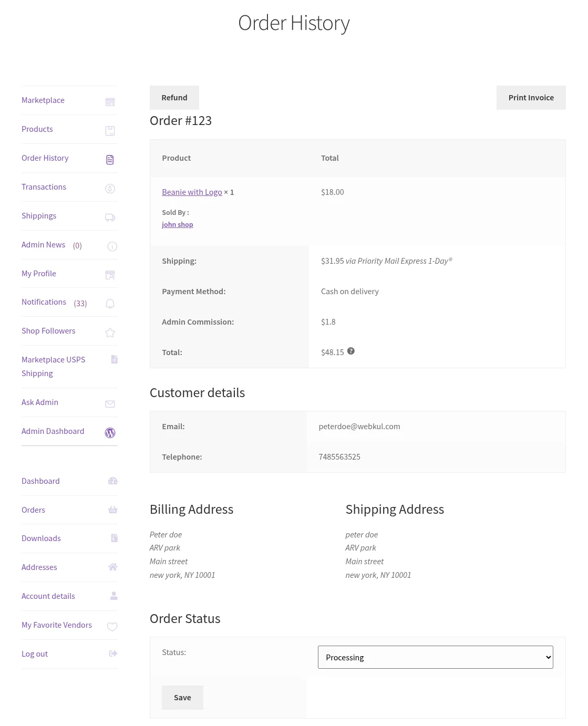Open Orders using the basket icon
Screen dimensions: 588x726
[x=112, y=510]
